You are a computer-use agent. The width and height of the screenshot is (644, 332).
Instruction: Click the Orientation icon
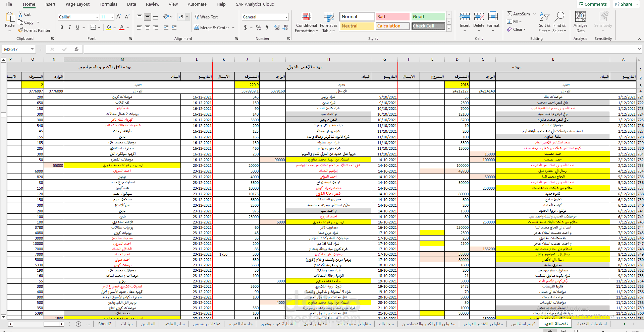click(166, 17)
